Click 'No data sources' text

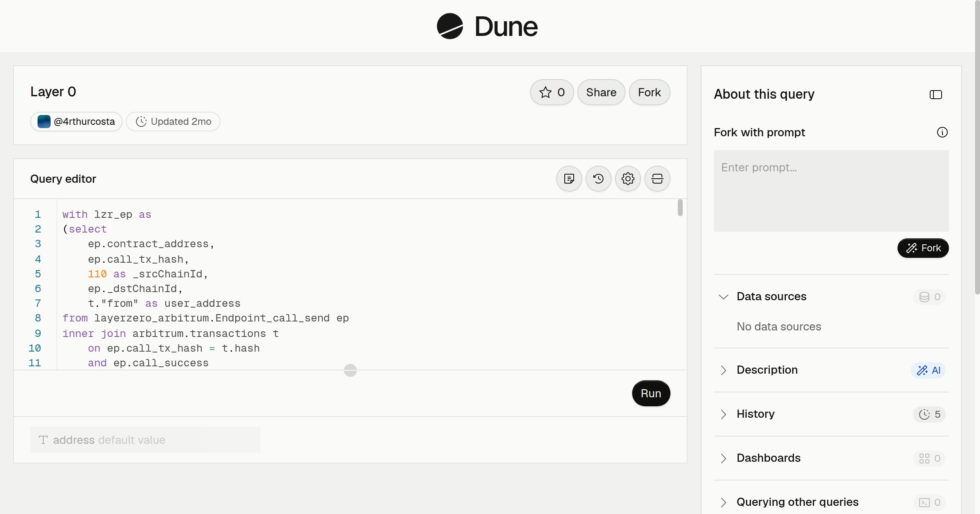point(779,326)
